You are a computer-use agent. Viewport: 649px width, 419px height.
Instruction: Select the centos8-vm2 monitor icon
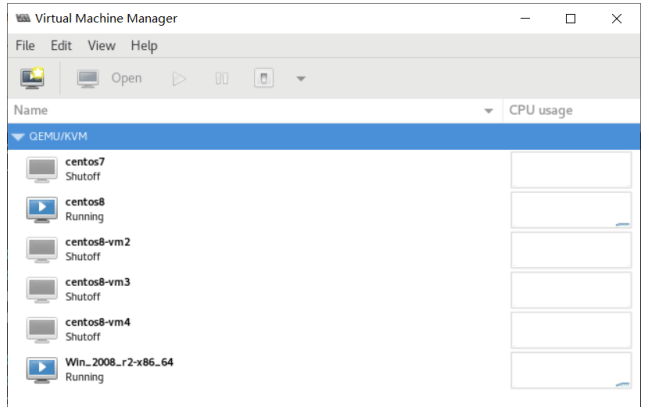point(42,249)
